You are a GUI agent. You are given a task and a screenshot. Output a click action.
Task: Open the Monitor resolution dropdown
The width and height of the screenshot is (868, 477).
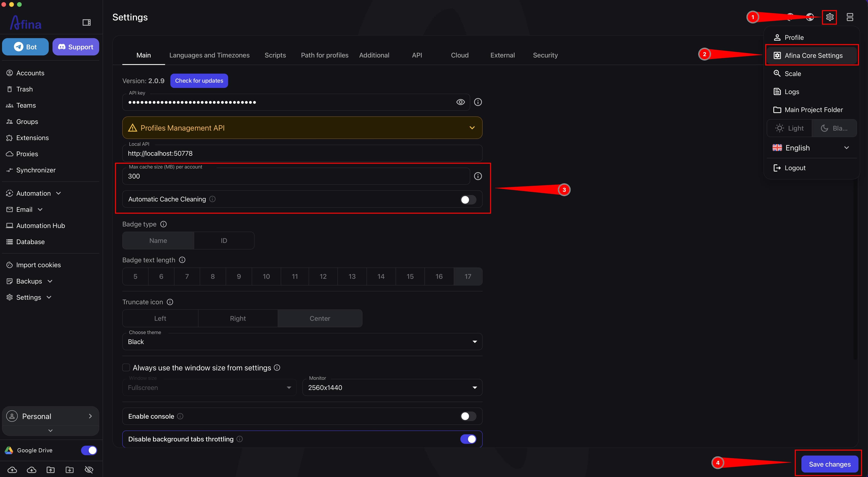[x=392, y=387]
